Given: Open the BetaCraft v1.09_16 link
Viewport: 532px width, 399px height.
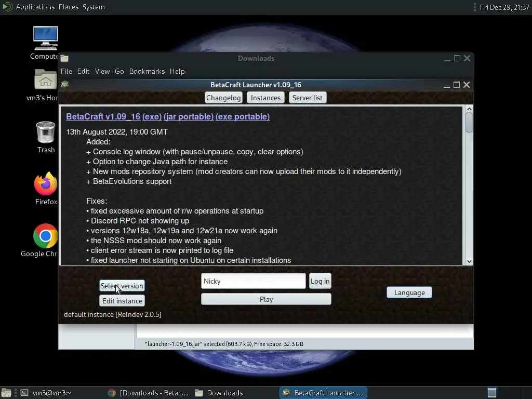Looking at the screenshot, I should point(103,117).
